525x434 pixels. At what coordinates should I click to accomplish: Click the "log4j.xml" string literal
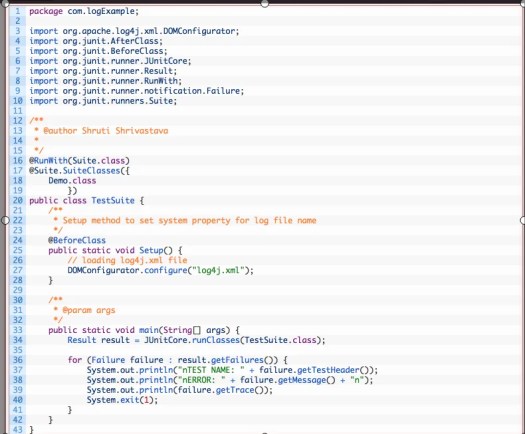(219, 270)
